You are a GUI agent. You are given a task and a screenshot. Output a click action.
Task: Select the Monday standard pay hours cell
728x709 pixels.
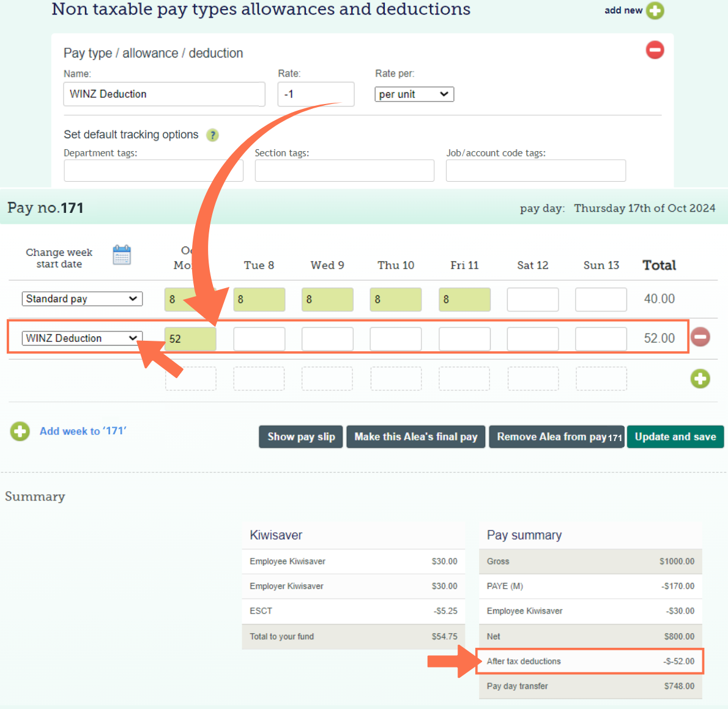pos(190,300)
